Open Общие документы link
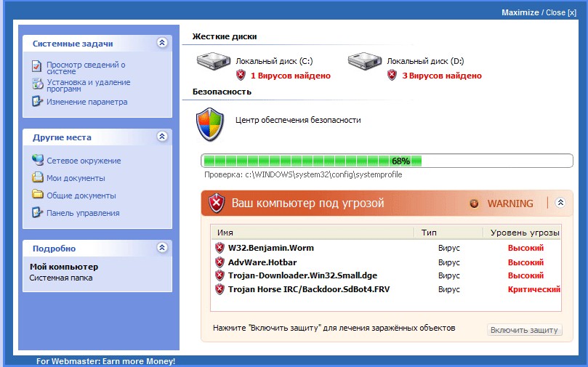 (x=81, y=195)
